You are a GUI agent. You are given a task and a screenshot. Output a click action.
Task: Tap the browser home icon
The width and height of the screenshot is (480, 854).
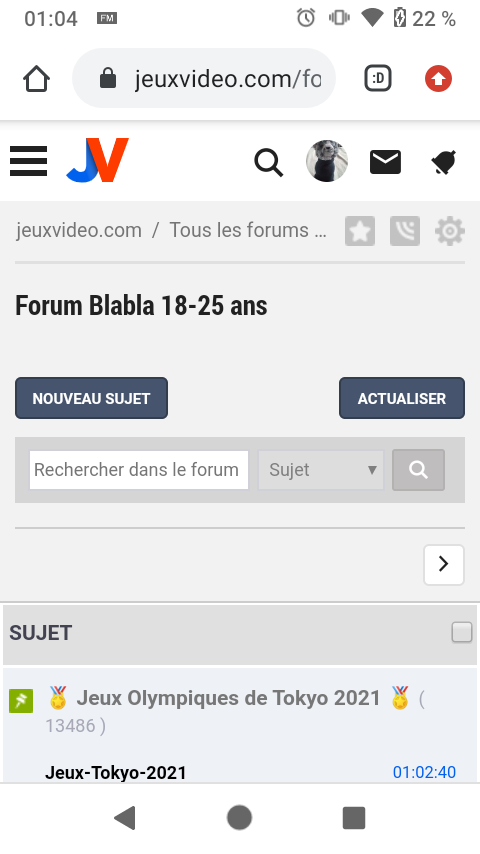coord(37,79)
